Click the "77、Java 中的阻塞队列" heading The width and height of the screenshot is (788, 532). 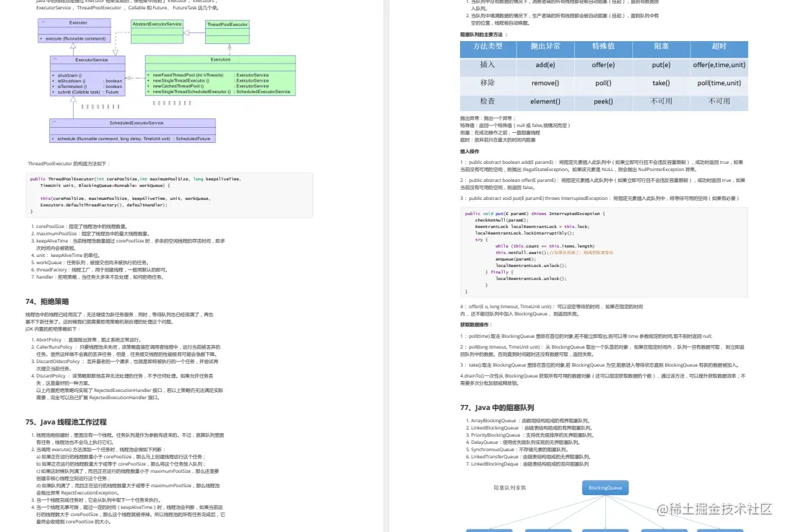(x=497, y=407)
